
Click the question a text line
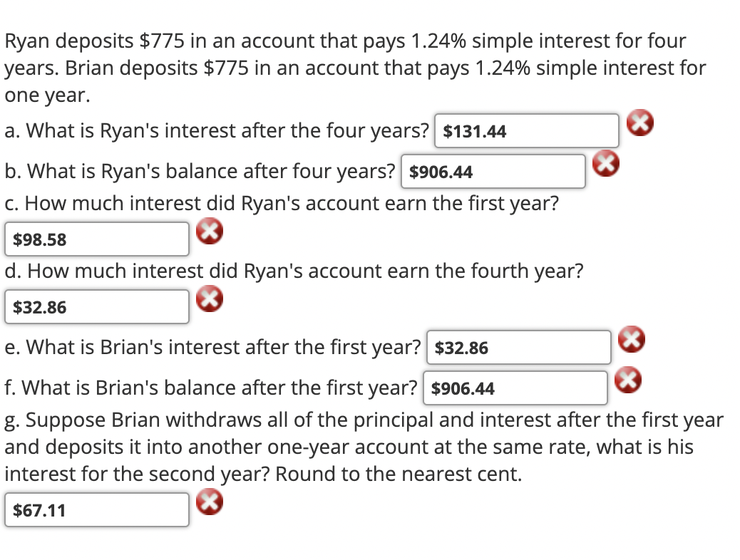tap(214, 130)
